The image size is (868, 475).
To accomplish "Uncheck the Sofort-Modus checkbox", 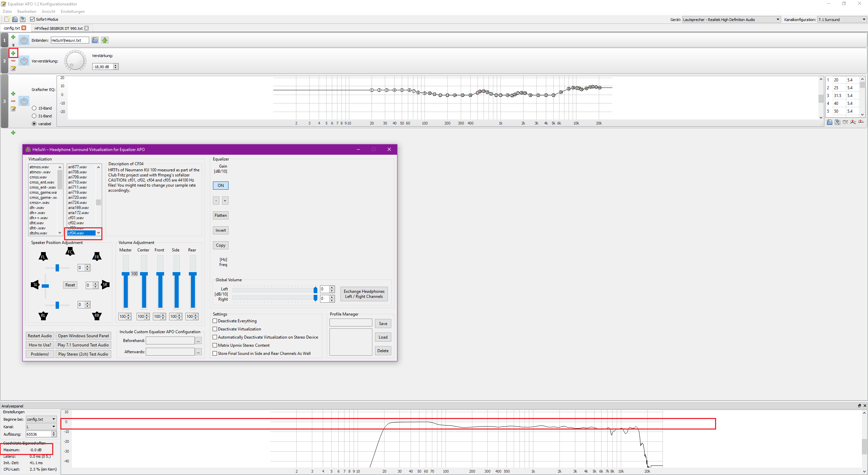I will [33, 19].
